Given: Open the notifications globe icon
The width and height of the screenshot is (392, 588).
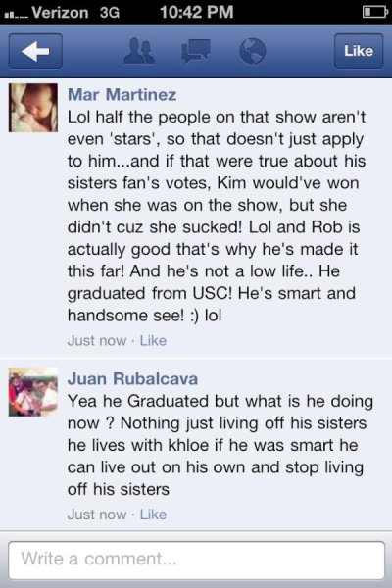Looking at the screenshot, I should tap(253, 51).
